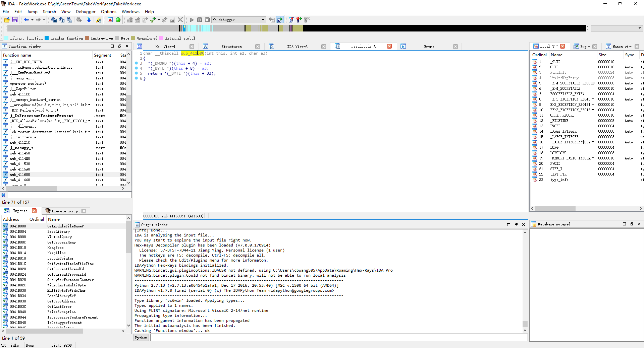Close the Database notepad panel
This screenshot has width=644, height=348.
639,224
